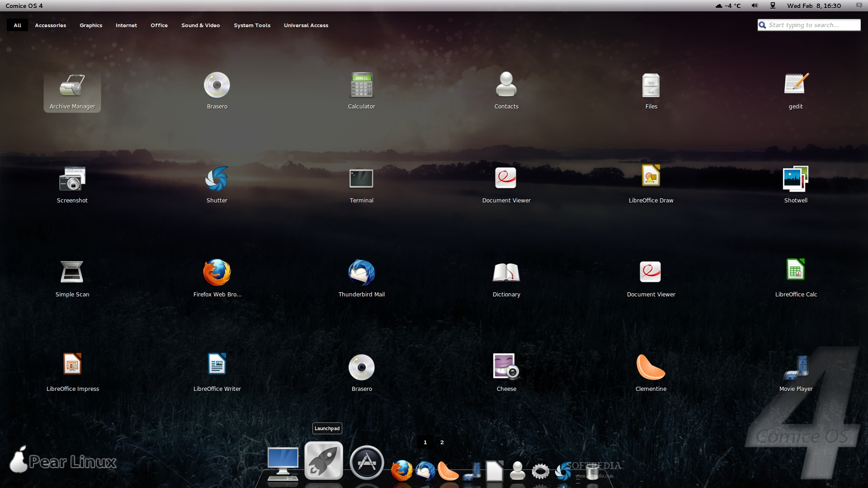868x488 pixels.
Task: Select the Sound & Video category
Action: pyautogui.click(x=201, y=25)
